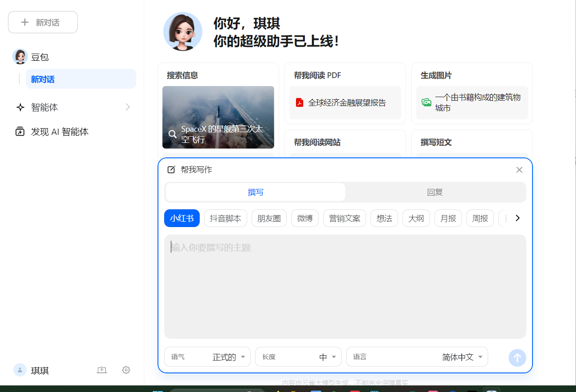Choose the 微博 writing type chip
576x392 pixels.
pos(305,218)
